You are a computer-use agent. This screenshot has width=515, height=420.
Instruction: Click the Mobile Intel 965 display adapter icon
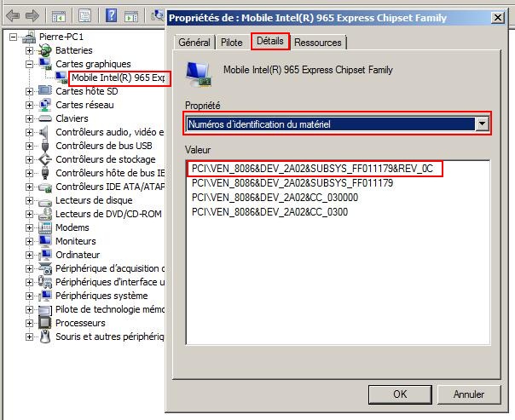[61, 78]
